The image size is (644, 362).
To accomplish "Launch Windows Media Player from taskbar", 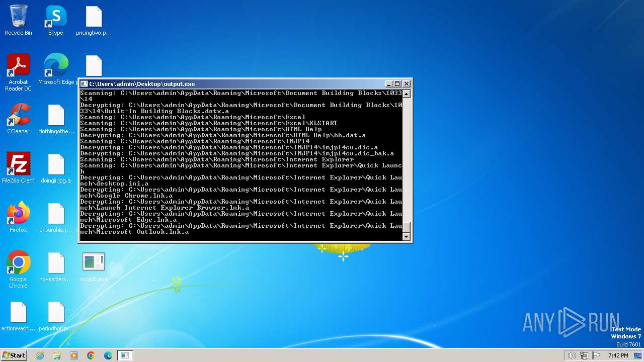I will [74, 355].
